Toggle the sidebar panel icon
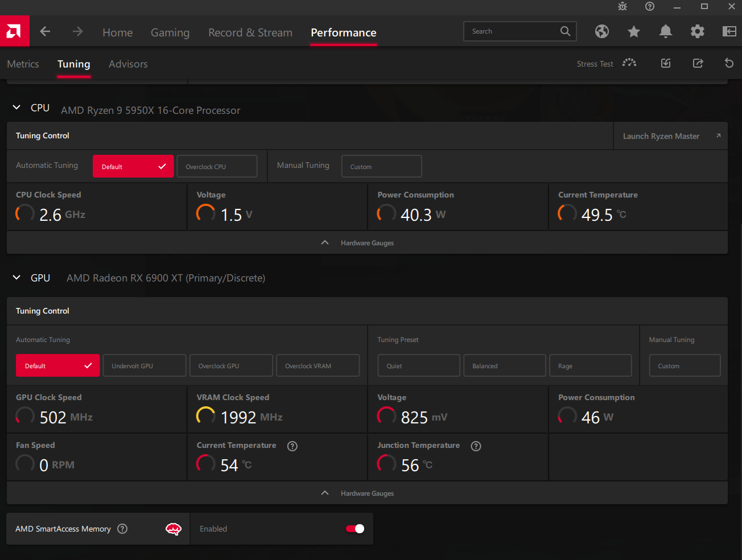This screenshot has height=560, width=742. (x=729, y=31)
